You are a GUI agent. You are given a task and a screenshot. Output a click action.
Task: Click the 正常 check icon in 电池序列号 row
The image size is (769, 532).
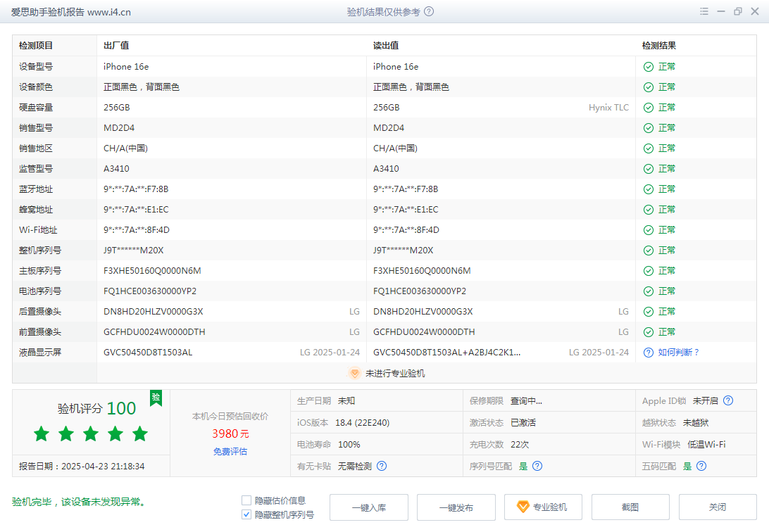(x=649, y=291)
